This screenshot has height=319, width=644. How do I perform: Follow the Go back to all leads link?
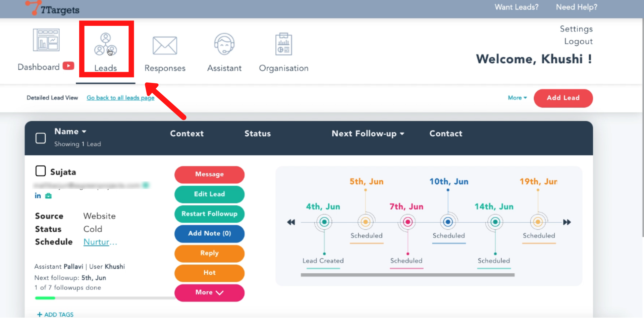(x=120, y=98)
